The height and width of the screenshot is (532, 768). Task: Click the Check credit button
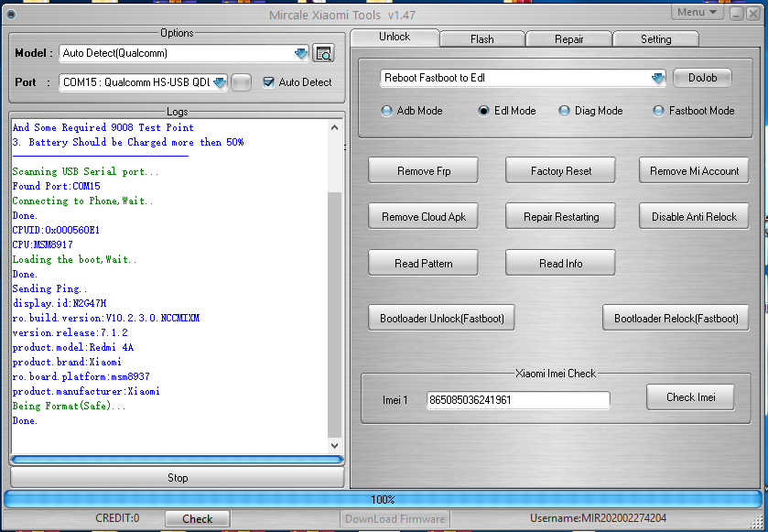pyautogui.click(x=198, y=519)
